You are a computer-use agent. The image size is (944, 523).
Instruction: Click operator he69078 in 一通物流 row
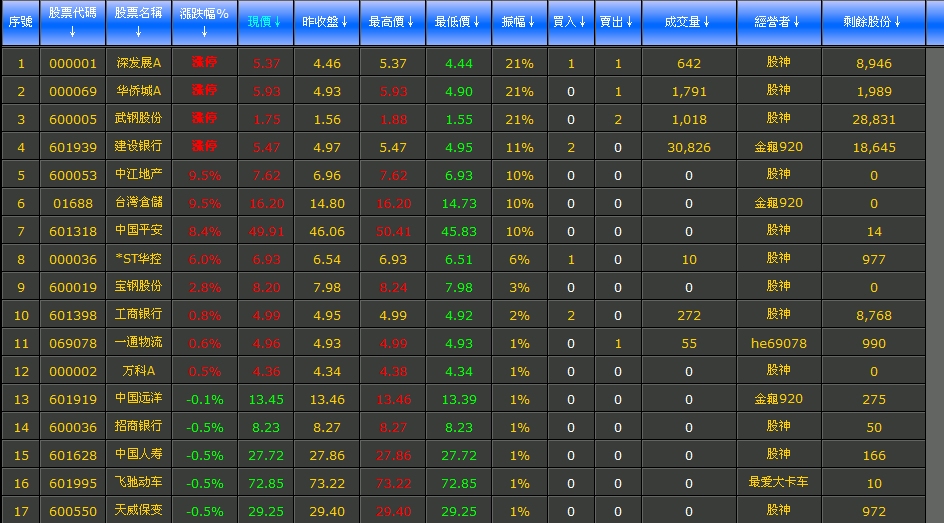click(778, 343)
